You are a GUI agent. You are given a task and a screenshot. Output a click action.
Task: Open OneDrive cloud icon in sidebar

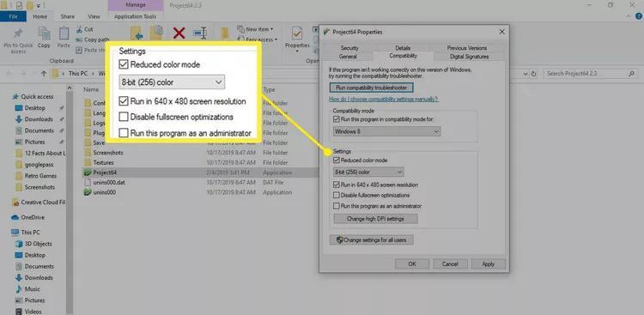[15, 217]
